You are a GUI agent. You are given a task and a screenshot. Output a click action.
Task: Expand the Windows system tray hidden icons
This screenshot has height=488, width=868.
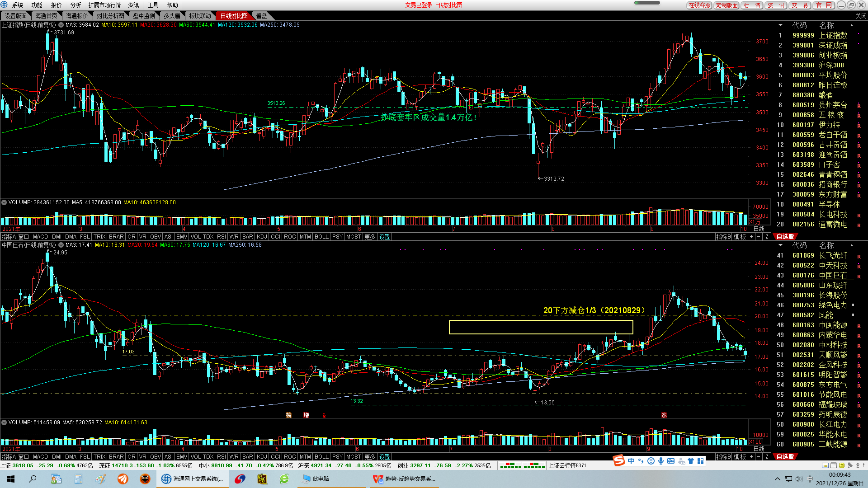point(777,479)
